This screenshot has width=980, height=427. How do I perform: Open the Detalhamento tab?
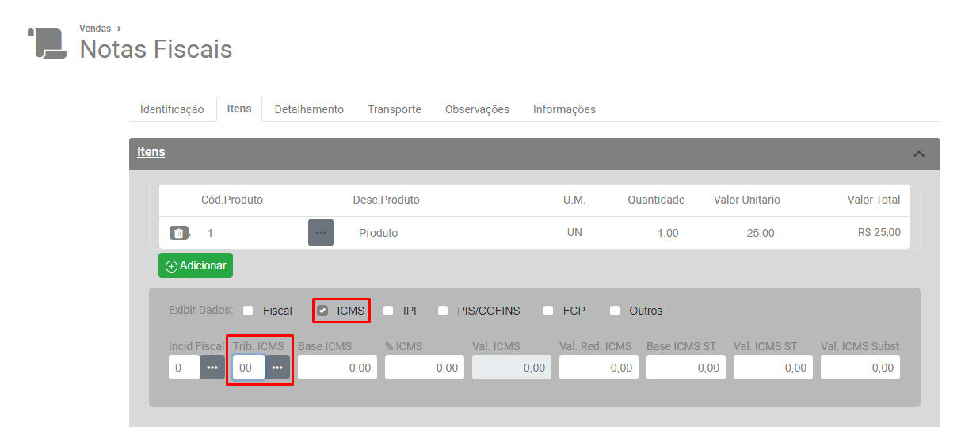(309, 109)
